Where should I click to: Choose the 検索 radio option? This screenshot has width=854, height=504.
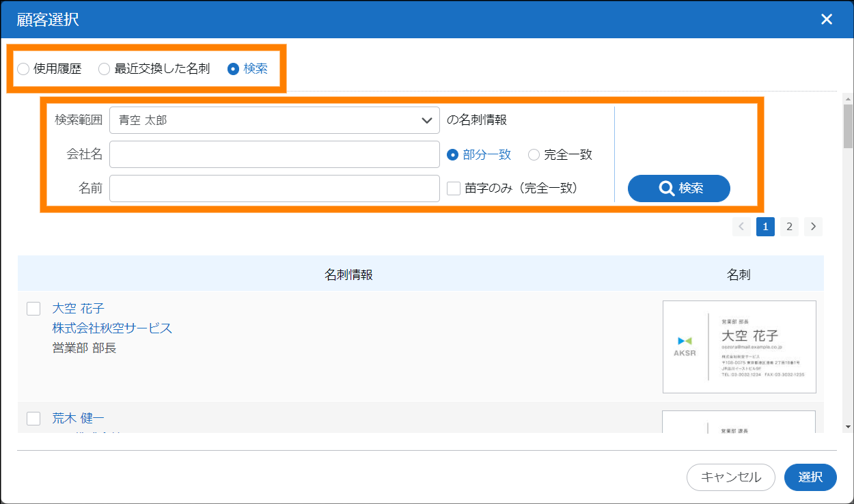(x=234, y=69)
